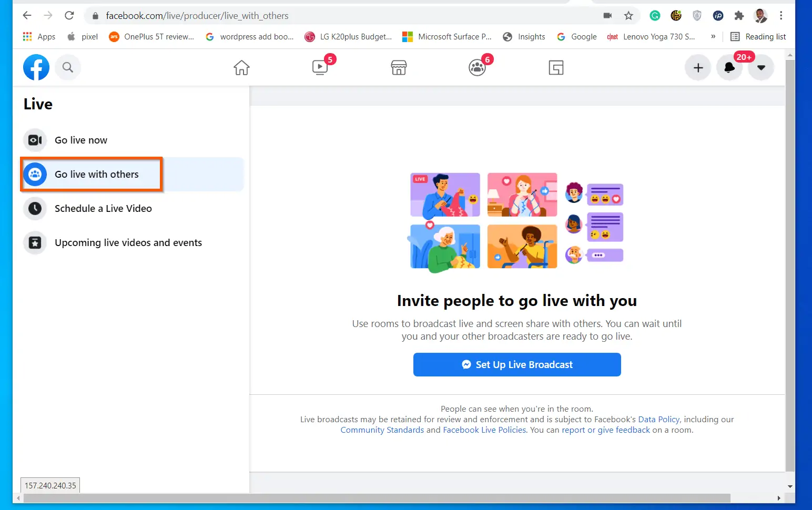Open the Data Policy link
The image size is (812, 510).
tap(658, 419)
